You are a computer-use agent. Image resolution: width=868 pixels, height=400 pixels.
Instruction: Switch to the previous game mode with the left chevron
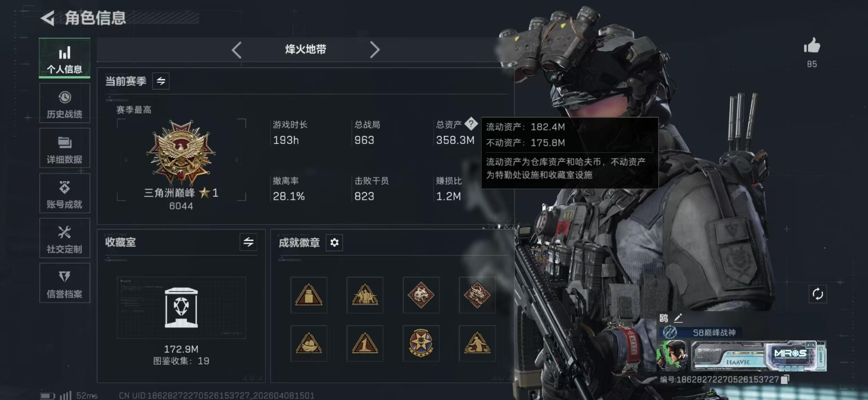click(237, 50)
